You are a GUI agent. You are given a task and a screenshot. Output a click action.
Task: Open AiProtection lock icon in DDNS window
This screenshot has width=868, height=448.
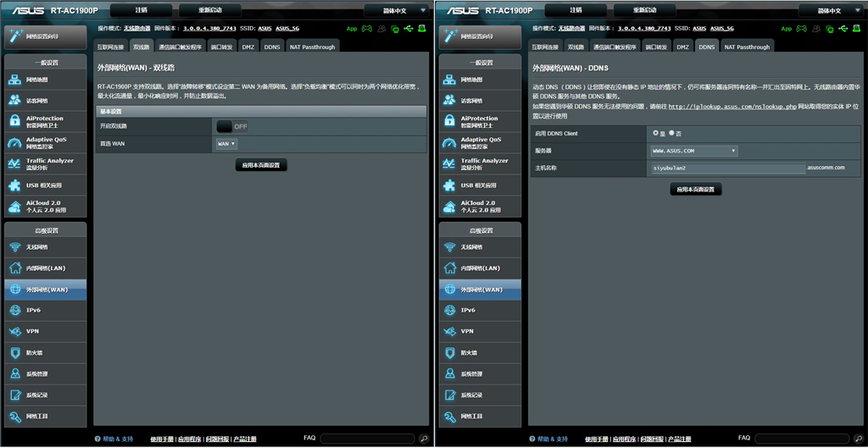click(449, 122)
